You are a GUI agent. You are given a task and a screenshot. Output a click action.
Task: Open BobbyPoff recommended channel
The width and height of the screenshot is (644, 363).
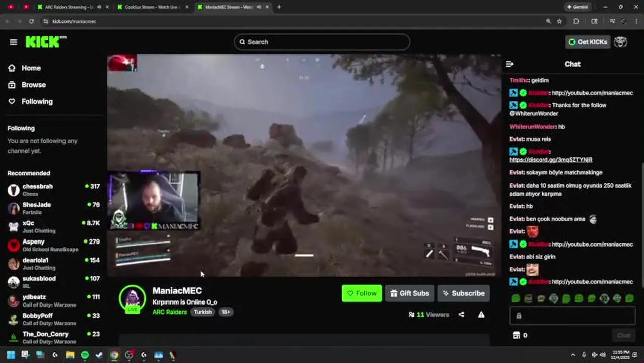pyautogui.click(x=53, y=319)
